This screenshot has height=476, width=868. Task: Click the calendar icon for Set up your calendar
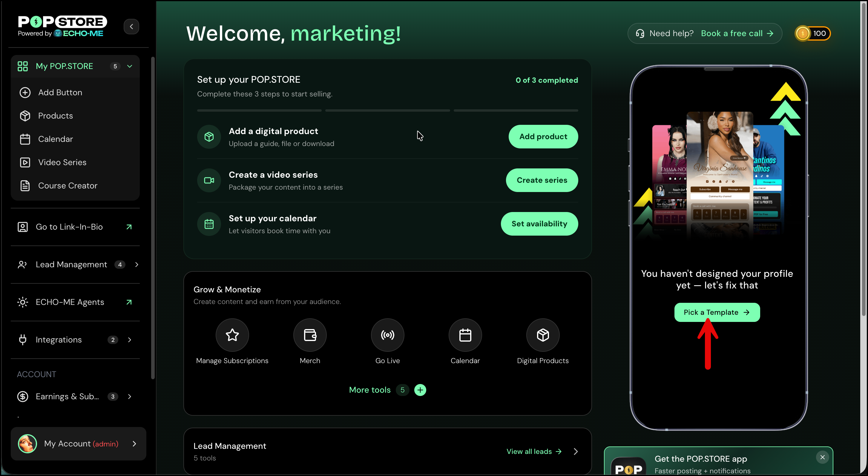coord(209,224)
